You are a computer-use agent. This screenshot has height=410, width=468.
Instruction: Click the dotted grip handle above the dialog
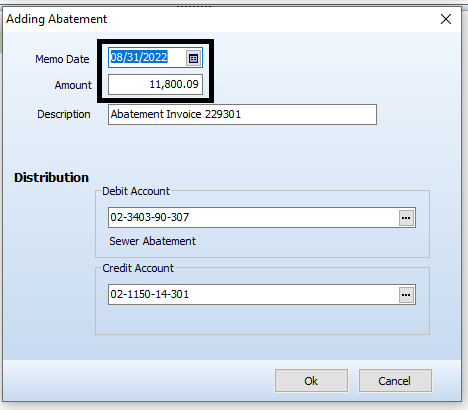[194, 6]
